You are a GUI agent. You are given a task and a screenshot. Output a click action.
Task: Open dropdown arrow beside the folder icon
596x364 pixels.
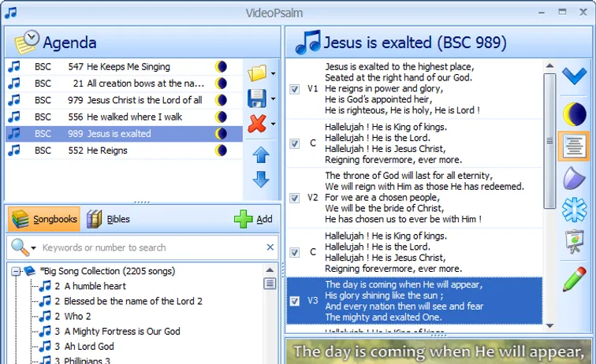pos(273,74)
